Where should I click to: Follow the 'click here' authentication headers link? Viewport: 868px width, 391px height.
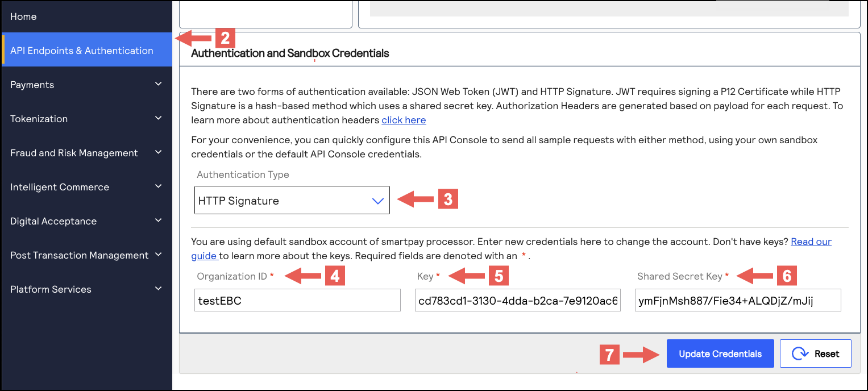404,120
